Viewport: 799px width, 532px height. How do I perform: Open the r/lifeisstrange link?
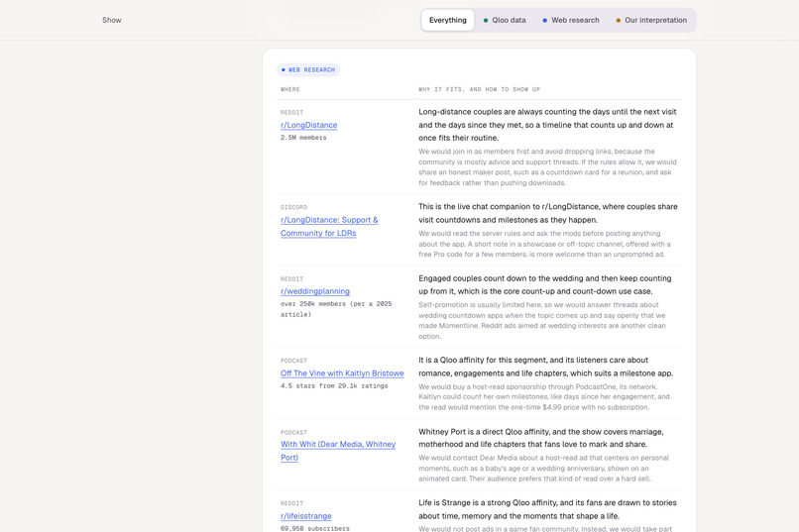[x=305, y=516]
